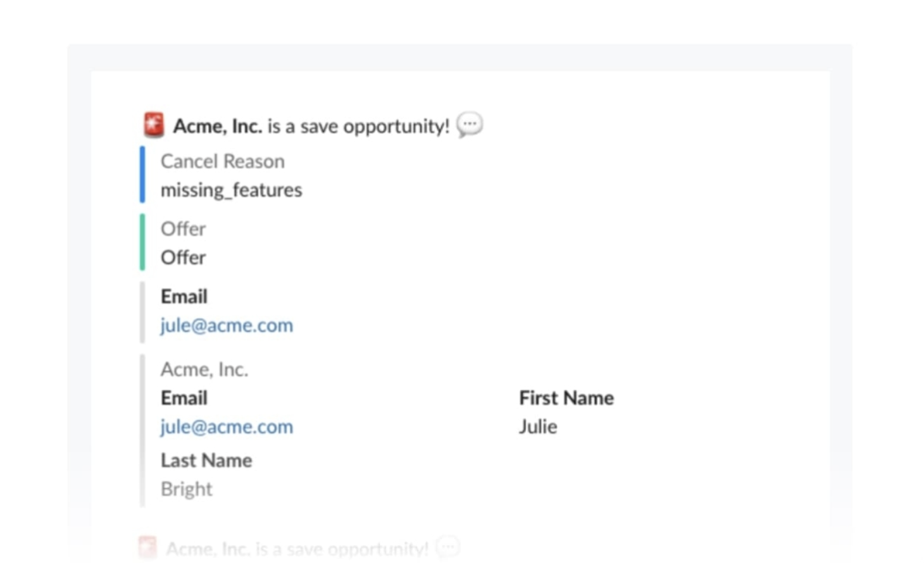This screenshot has height=563, width=924.
Task: Click the 'Cancel Reason' field label
Action: [222, 161]
